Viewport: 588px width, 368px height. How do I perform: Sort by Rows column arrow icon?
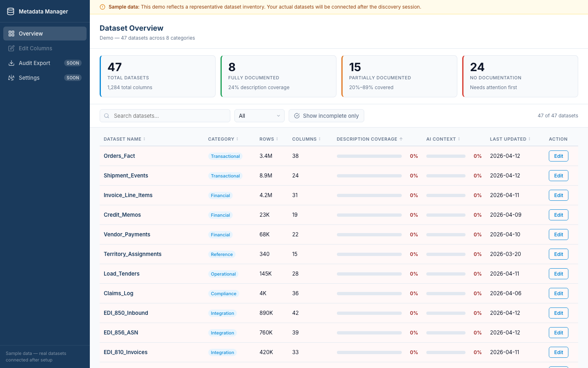click(277, 139)
